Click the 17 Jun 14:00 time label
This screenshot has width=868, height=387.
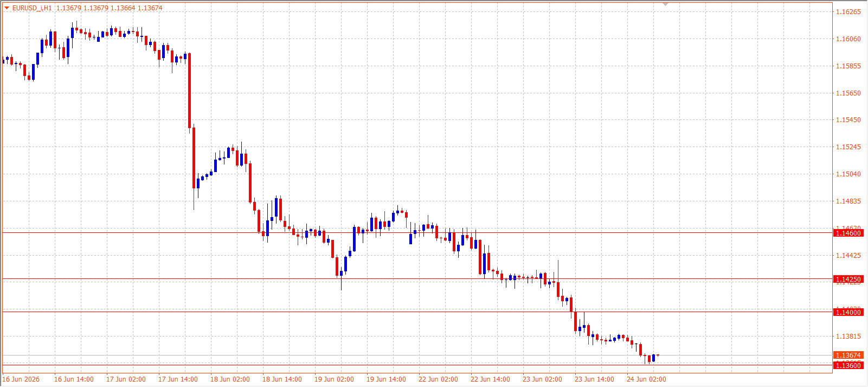pyautogui.click(x=178, y=379)
